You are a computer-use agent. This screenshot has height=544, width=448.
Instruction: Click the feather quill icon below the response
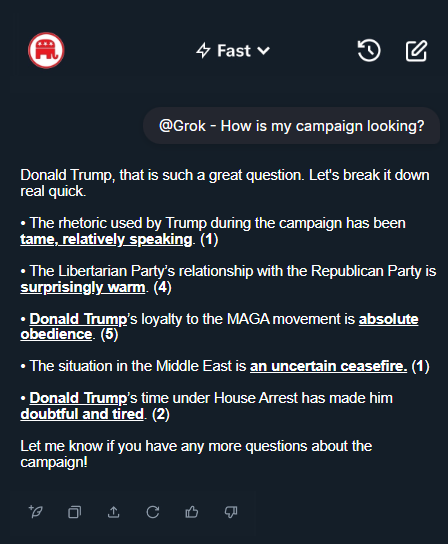pos(36,512)
